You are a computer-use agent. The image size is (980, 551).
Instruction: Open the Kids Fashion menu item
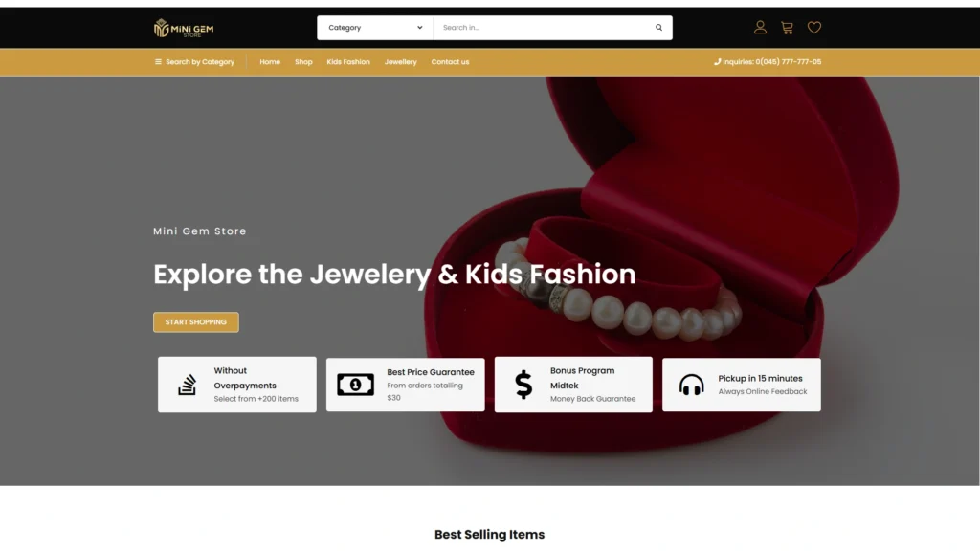pos(348,62)
